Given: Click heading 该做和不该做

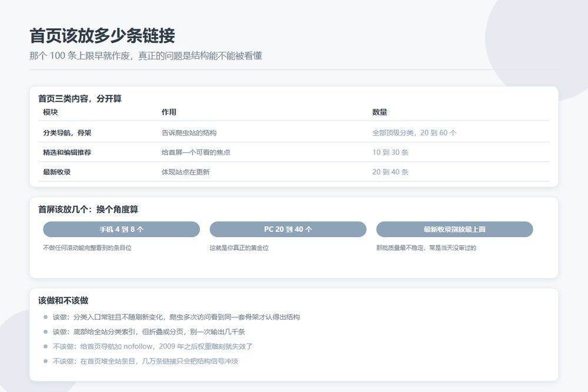Looking at the screenshot, I should click(x=64, y=301).
